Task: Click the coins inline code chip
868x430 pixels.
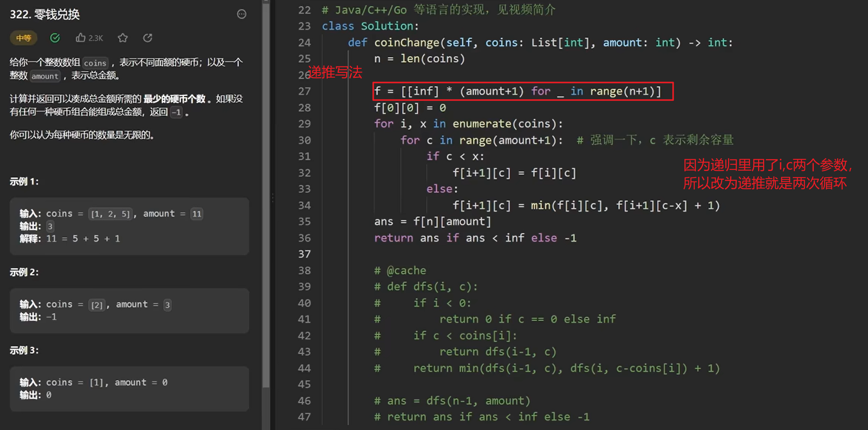Action: (x=95, y=63)
